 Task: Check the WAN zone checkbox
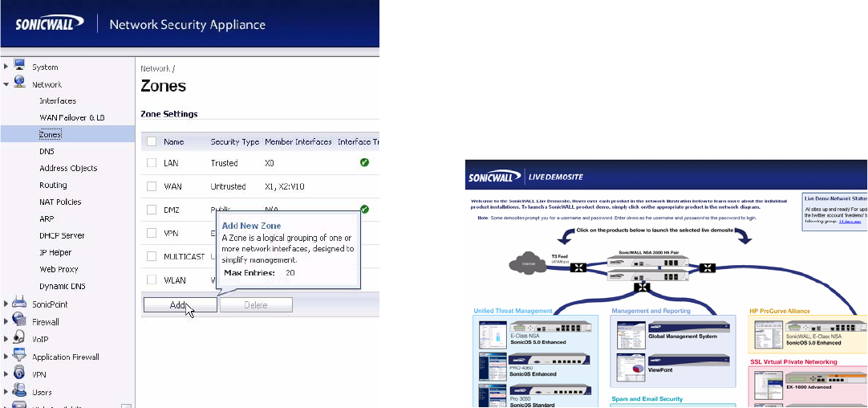152,186
